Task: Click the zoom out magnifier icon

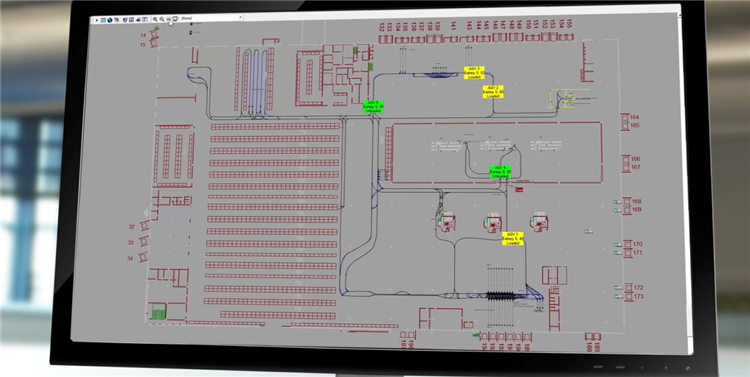Action: (x=162, y=19)
